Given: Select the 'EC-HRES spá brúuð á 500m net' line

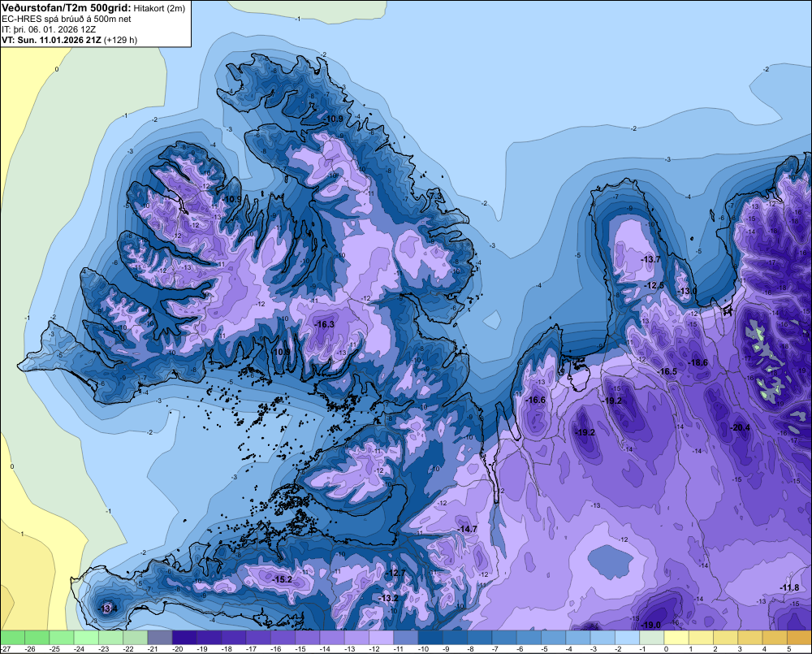Looking at the screenshot, I should click(x=67, y=19).
